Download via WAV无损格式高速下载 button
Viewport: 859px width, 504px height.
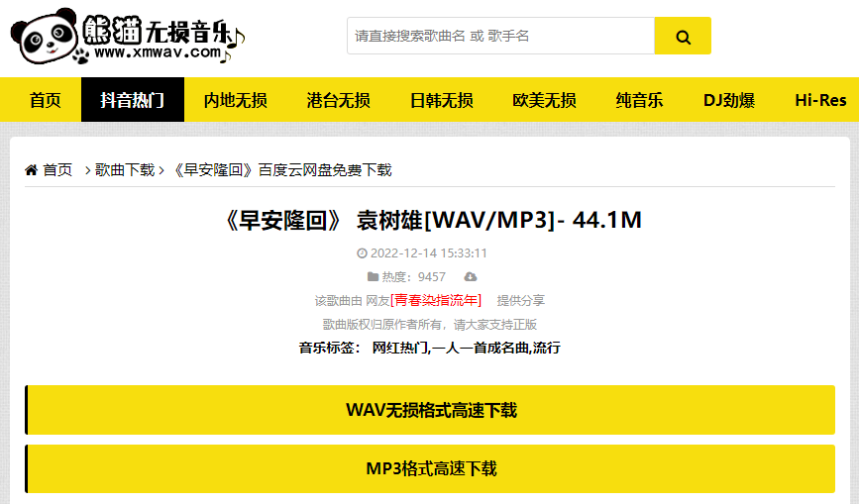[x=430, y=410]
